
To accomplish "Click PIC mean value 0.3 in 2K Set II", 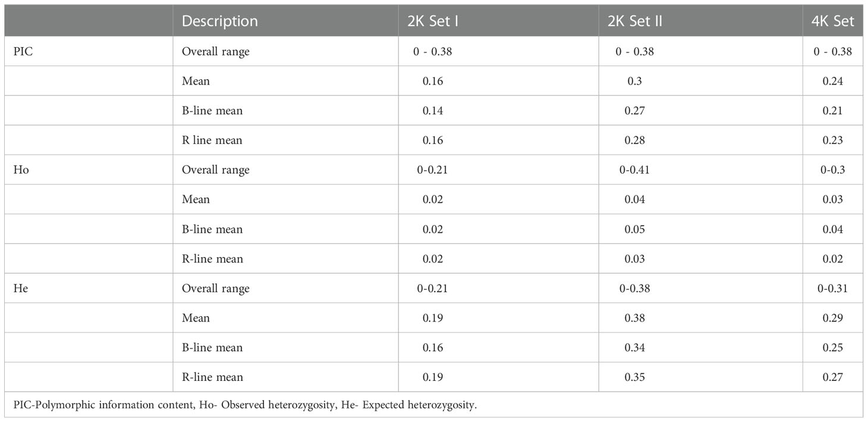I will click(x=634, y=81).
